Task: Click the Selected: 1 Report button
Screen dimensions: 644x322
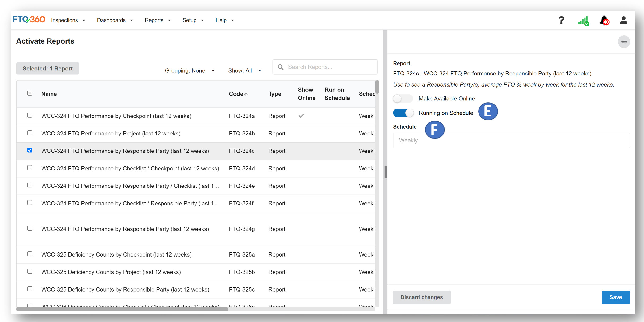Action: [x=47, y=68]
